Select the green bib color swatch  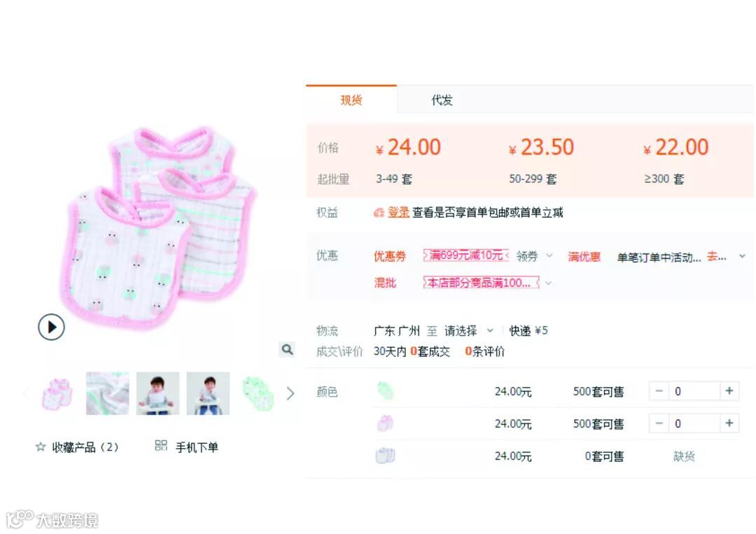click(x=385, y=391)
